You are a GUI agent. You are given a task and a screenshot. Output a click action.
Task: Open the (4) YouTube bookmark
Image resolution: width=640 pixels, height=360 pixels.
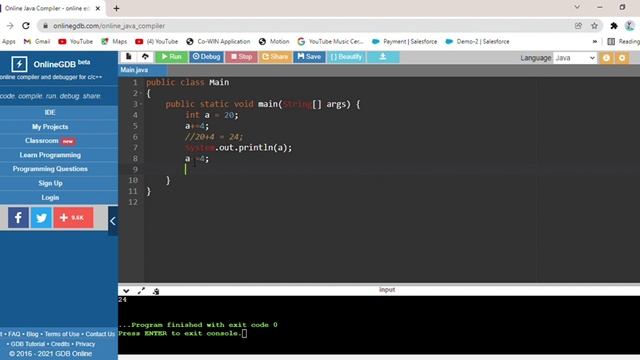pos(157,42)
